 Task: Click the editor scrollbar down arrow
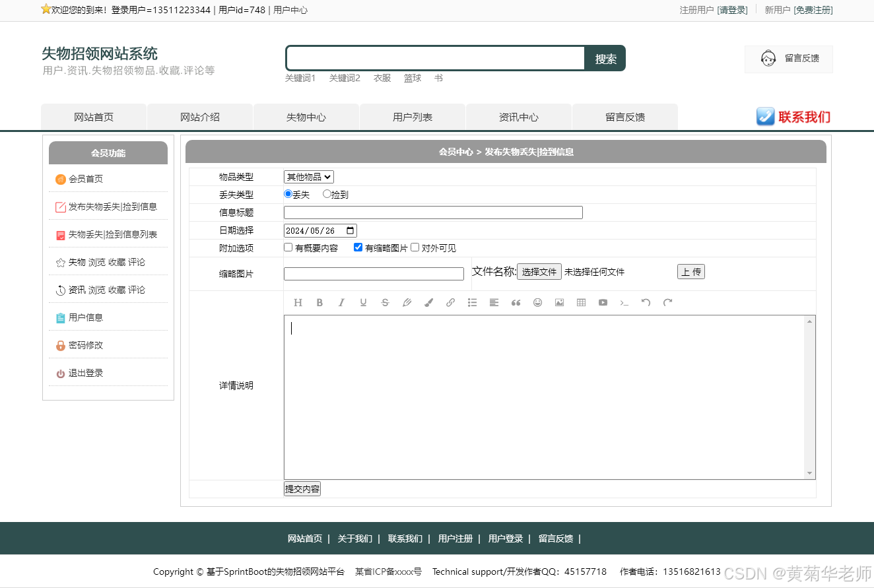click(809, 473)
